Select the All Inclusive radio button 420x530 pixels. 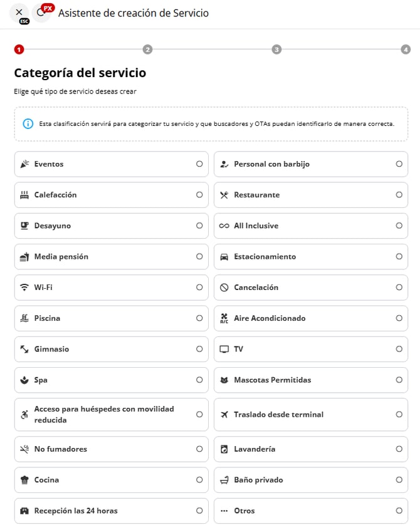(399, 226)
